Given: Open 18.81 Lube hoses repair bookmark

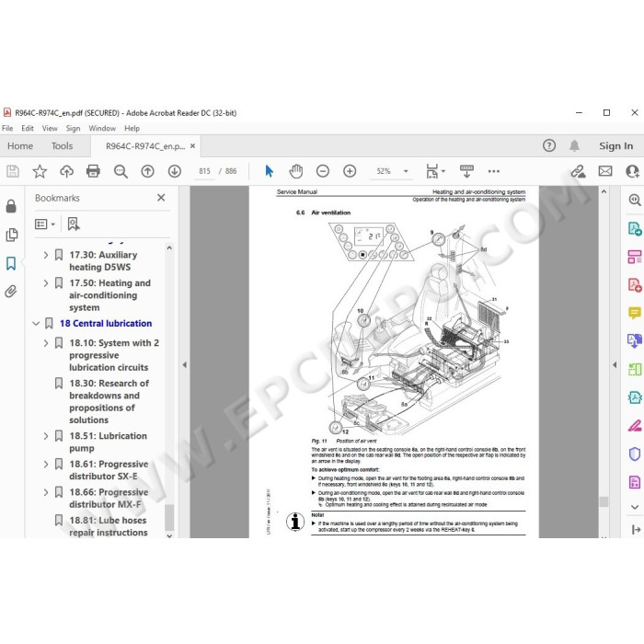Looking at the screenshot, I should click(x=108, y=526).
